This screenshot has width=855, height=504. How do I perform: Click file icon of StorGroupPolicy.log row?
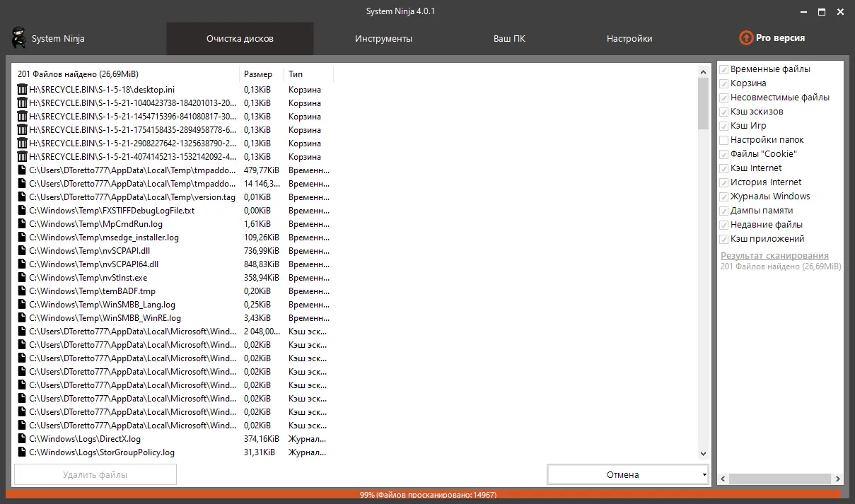point(22,452)
